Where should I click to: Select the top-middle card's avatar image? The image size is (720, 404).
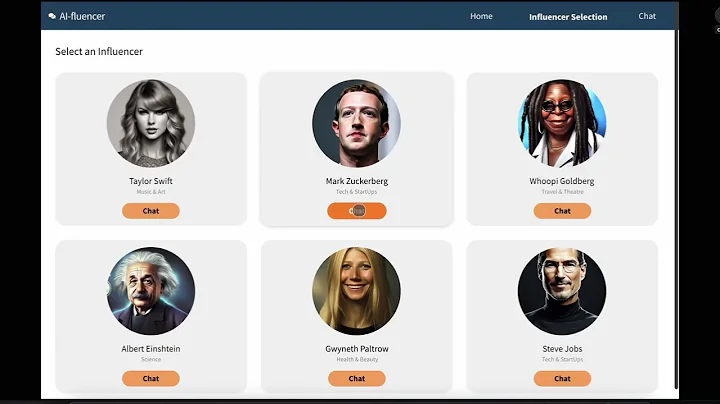coord(356,123)
